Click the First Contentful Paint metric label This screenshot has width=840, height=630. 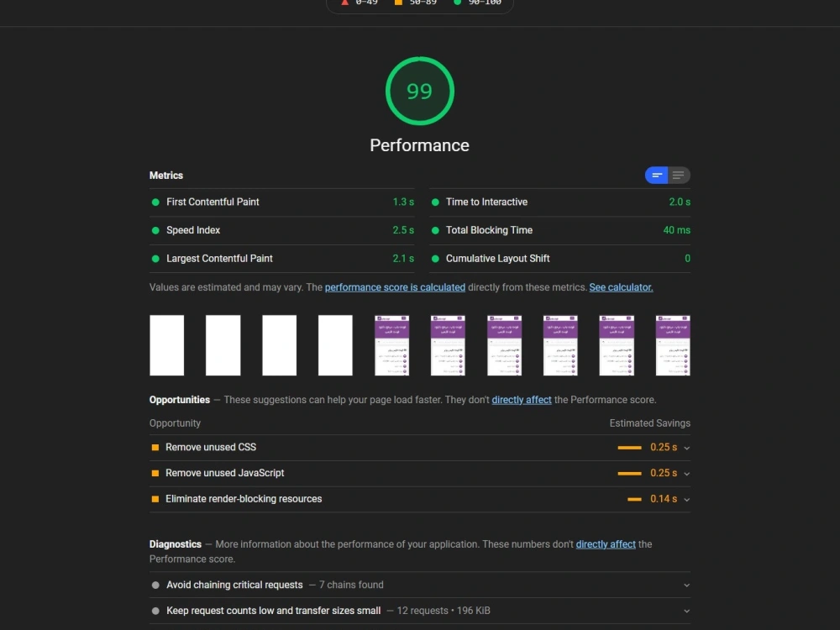[x=213, y=202]
